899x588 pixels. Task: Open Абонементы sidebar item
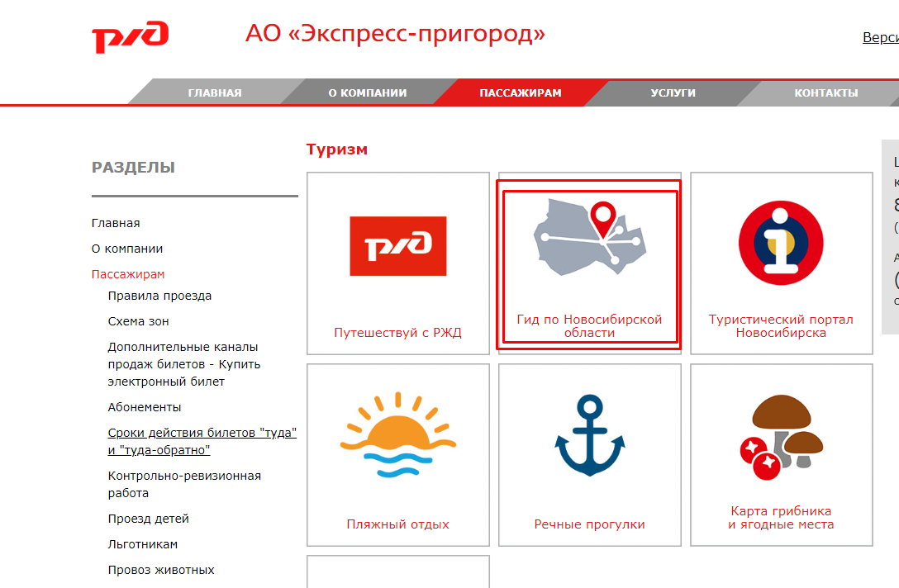click(x=145, y=407)
